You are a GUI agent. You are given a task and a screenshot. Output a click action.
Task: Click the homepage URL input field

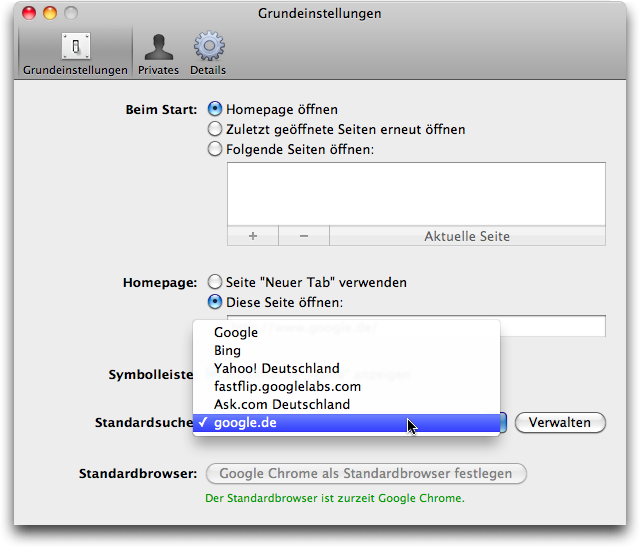(416, 326)
